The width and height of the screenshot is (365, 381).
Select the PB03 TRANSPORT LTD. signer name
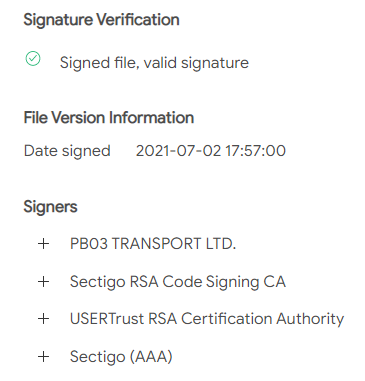tap(153, 244)
